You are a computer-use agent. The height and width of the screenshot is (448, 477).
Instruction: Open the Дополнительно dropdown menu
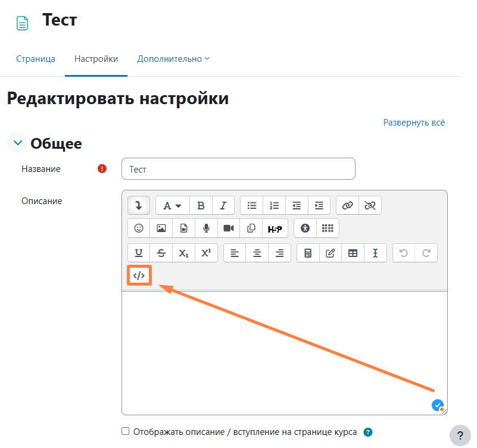pyautogui.click(x=173, y=59)
